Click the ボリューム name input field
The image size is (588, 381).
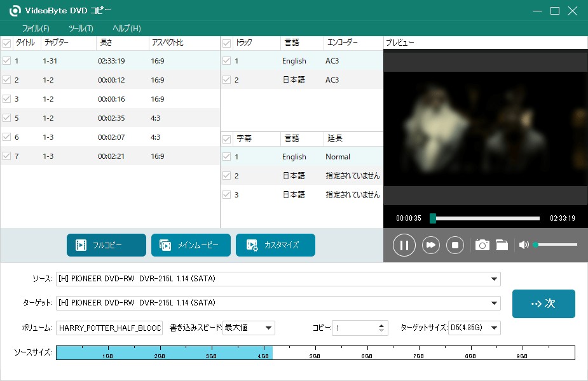109,328
